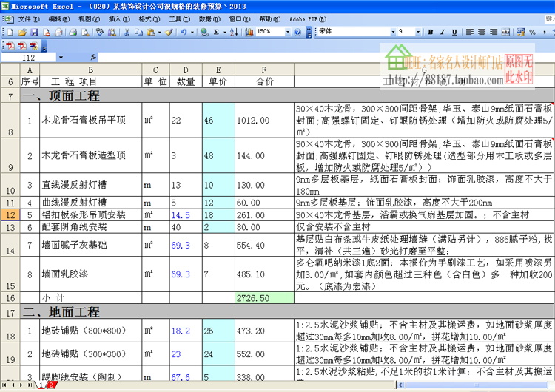Open Print Preview with the magnifier page icon
This screenshot has height=392, width=555.
85,33
